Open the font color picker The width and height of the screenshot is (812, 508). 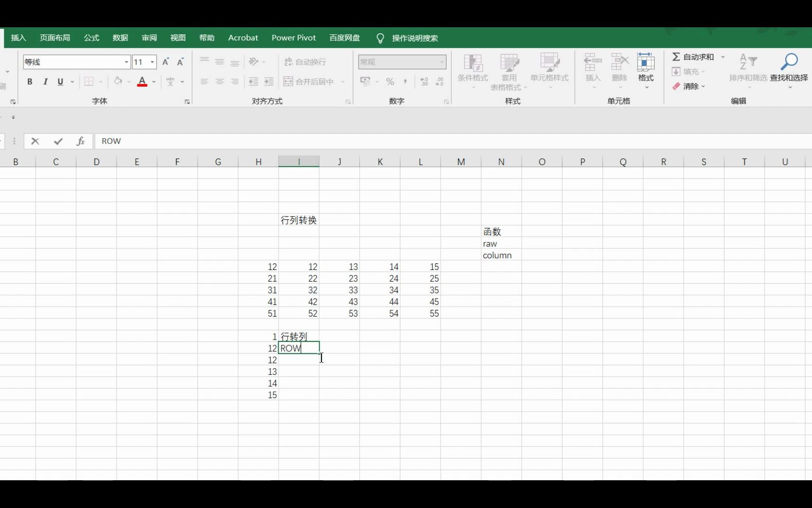coord(142,81)
